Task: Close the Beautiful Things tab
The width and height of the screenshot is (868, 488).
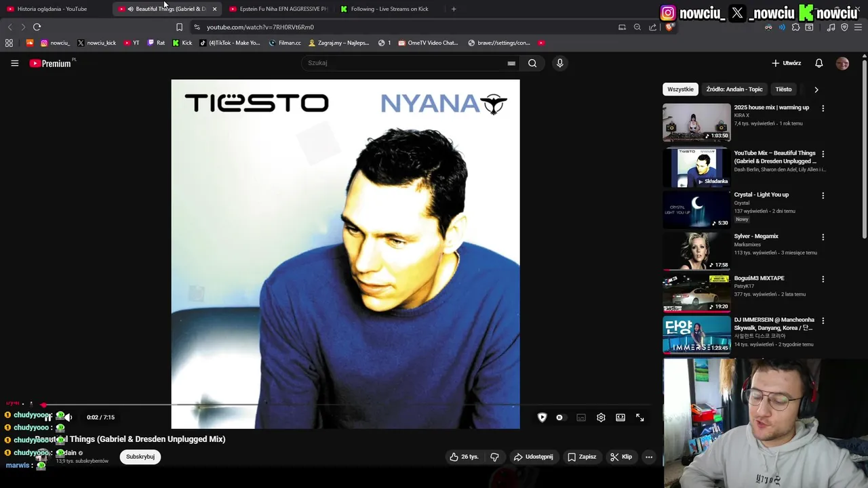Action: click(214, 9)
